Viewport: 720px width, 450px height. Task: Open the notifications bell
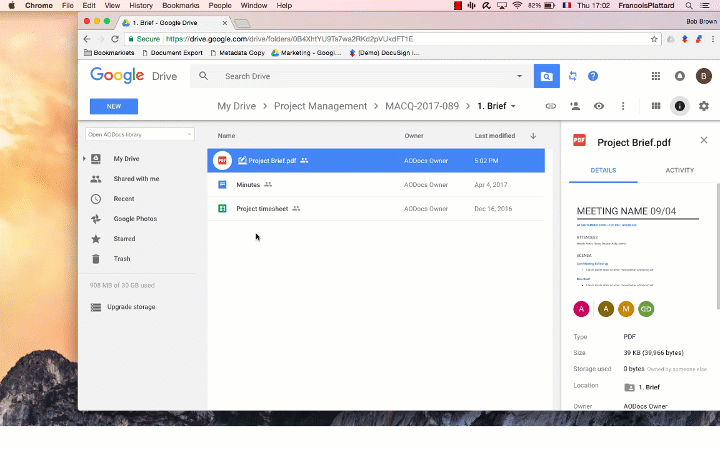[x=680, y=76]
